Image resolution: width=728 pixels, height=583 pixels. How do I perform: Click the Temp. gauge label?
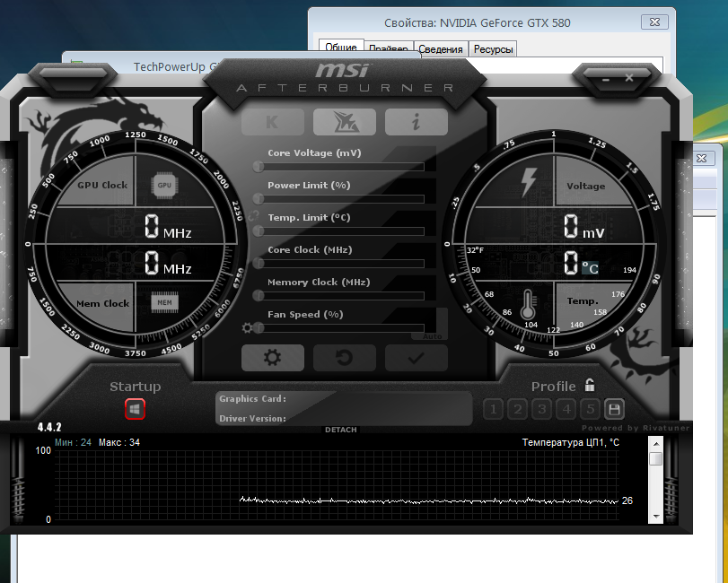coord(583,301)
